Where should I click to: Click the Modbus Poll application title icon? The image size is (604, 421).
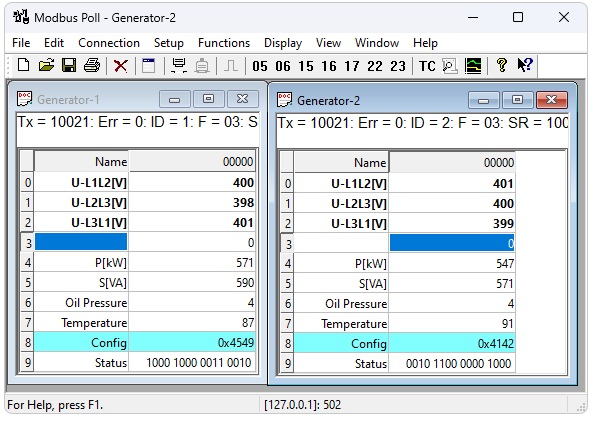pos(21,17)
